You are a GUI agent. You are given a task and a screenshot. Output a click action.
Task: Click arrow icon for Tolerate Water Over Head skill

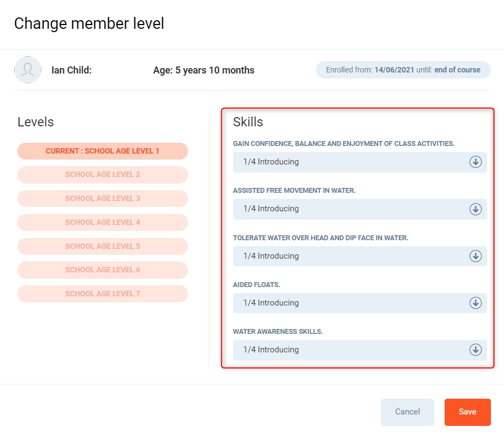(x=475, y=256)
